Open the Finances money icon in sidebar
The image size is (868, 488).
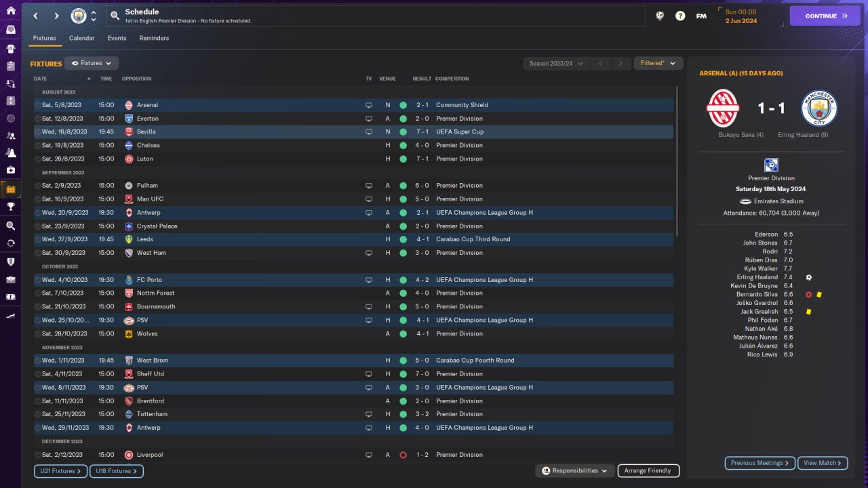(10, 297)
